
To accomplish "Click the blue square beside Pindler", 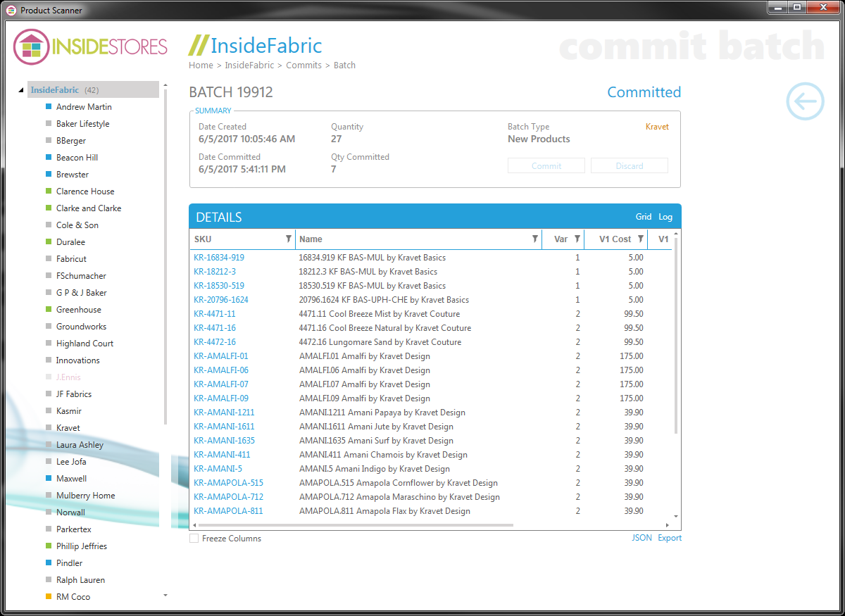I will (49, 563).
